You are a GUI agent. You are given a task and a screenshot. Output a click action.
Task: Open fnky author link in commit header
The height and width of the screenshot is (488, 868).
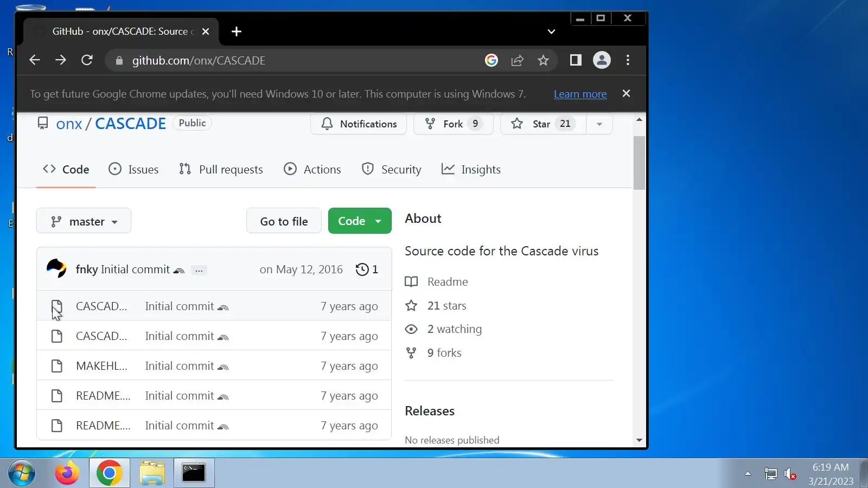[87, 269]
